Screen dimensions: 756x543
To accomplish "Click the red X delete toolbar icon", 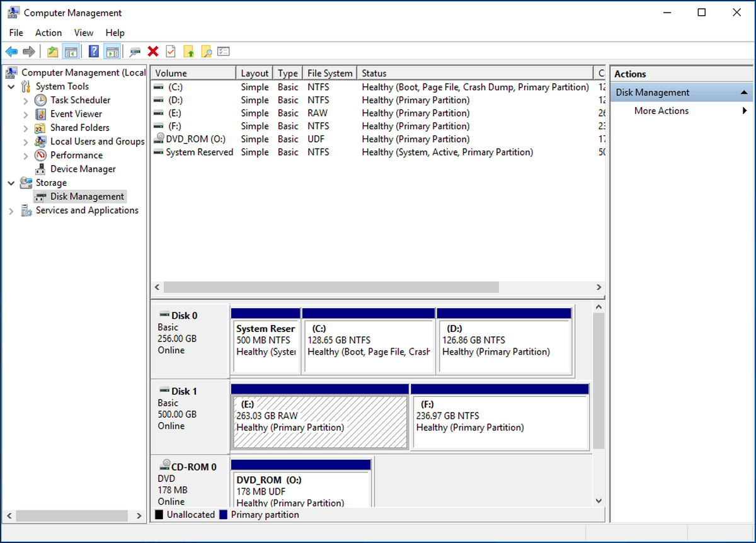I will (x=152, y=52).
